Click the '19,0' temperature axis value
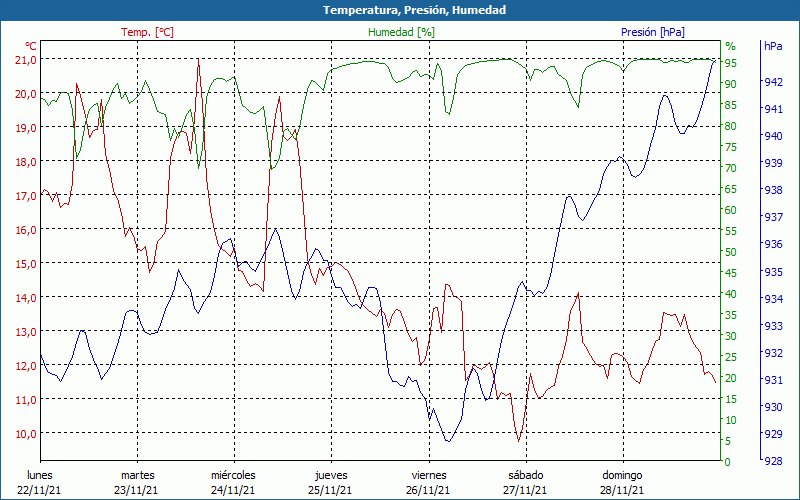The height and width of the screenshot is (500, 800). [26, 128]
